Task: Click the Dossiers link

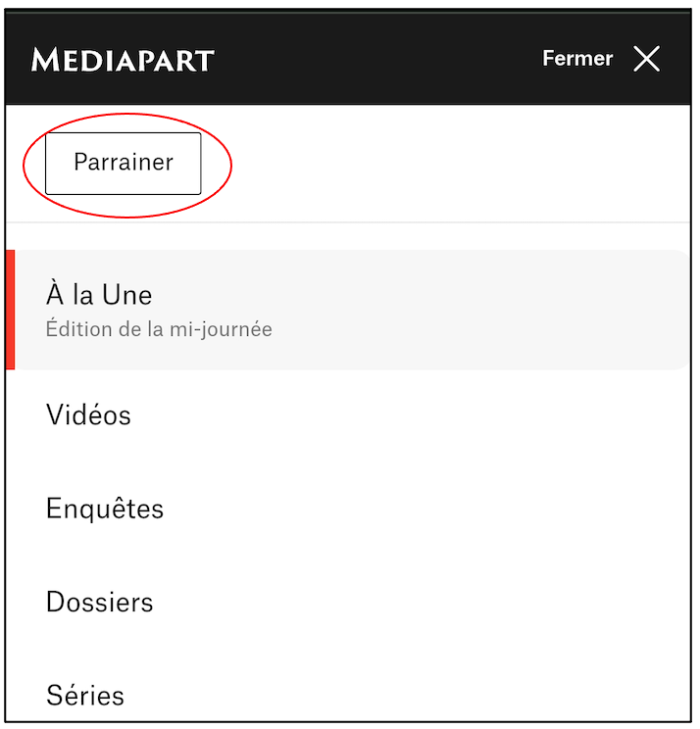Action: pyautogui.click(x=100, y=602)
